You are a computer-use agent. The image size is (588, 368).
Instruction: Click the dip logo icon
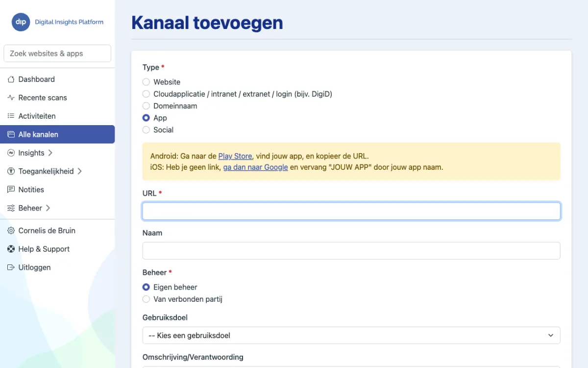tap(21, 22)
